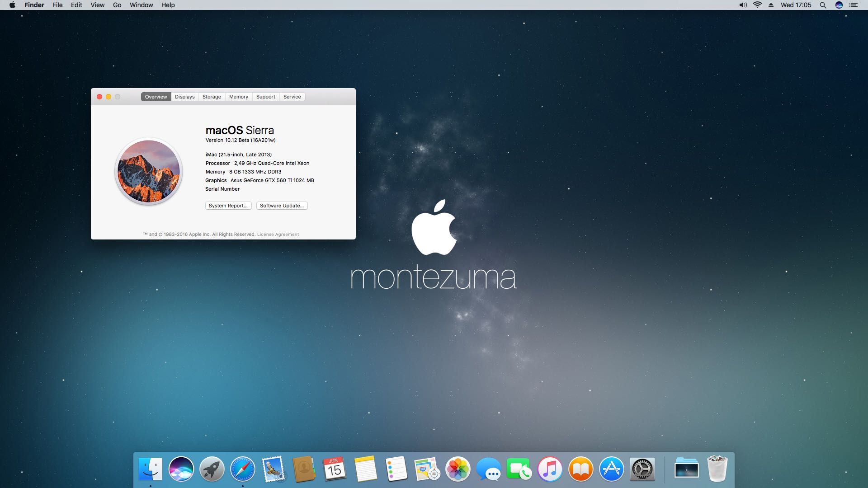Open Photos app in Dock

click(458, 469)
